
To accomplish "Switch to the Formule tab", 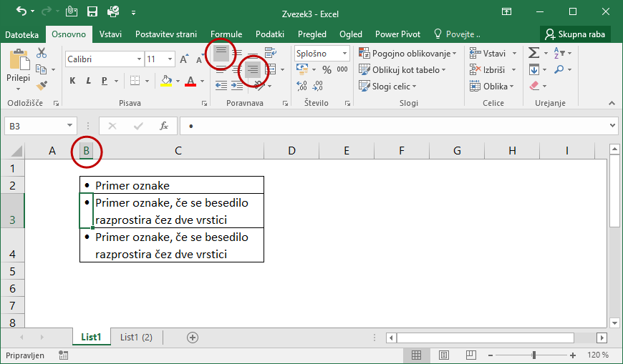I will pyautogui.click(x=226, y=34).
